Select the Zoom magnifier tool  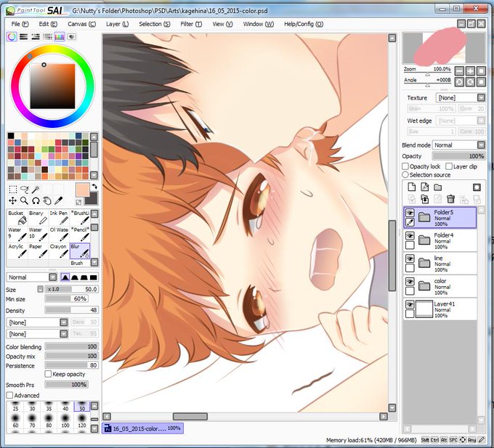[24, 200]
